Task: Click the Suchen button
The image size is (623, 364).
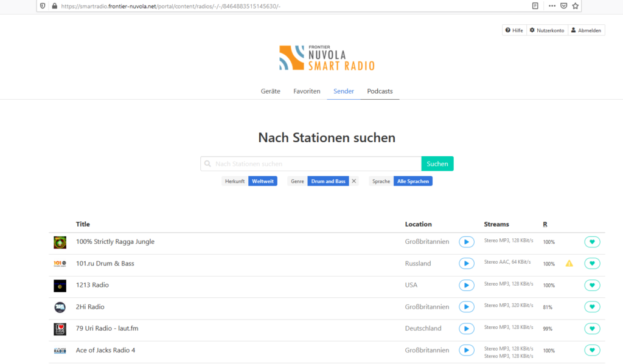Action: point(437,163)
